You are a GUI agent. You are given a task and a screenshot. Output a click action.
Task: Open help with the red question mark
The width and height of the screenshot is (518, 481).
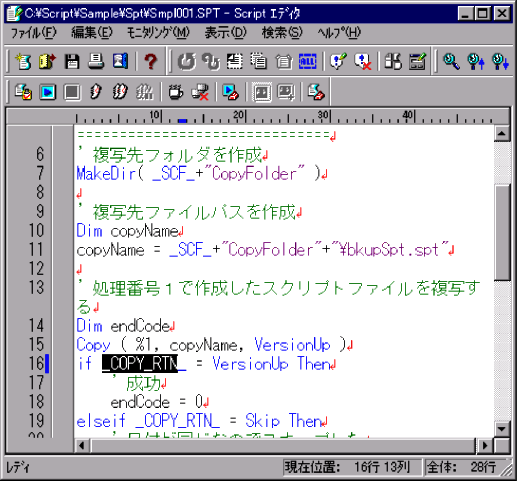pyautogui.click(x=151, y=61)
